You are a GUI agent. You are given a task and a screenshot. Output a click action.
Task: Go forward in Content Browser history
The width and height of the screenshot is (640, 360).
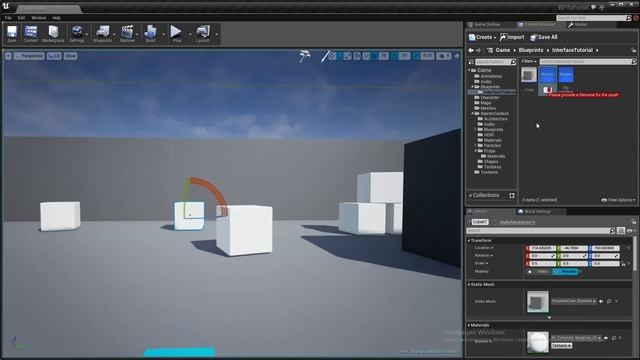(479, 50)
